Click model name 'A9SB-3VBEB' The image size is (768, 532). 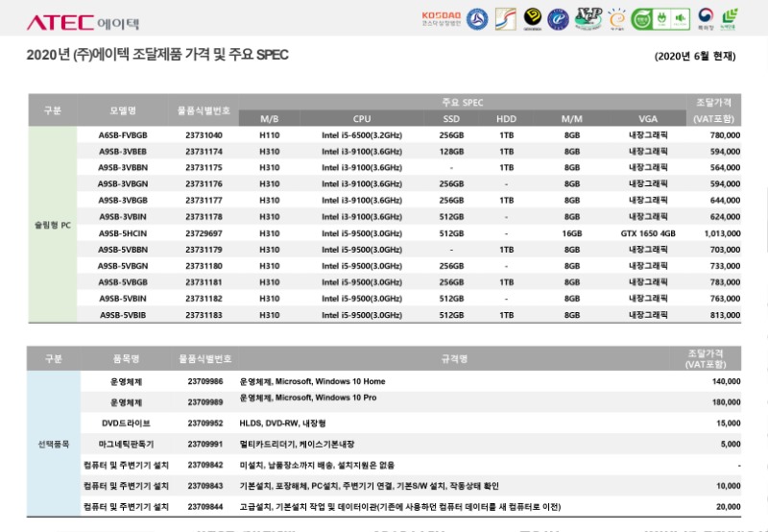(x=123, y=152)
